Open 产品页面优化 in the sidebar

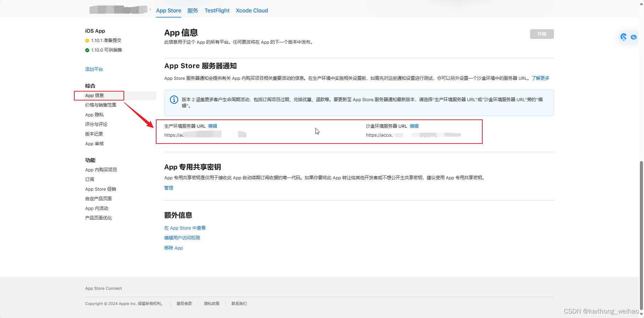coord(98,218)
